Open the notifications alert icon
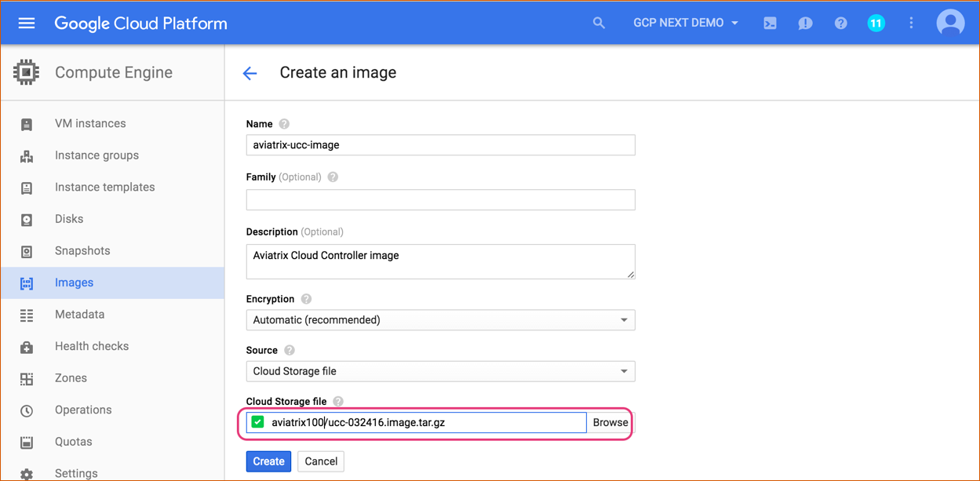The height and width of the screenshot is (481, 980). [x=805, y=23]
